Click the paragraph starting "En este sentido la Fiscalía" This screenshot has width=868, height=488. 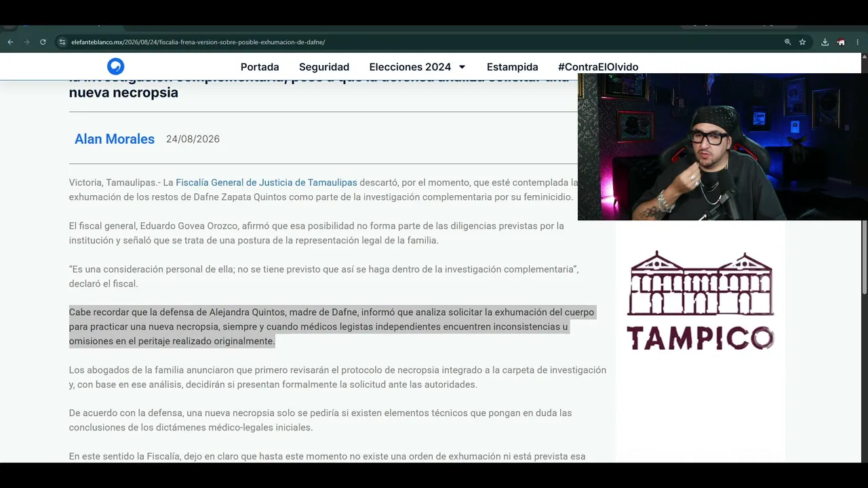(327, 457)
